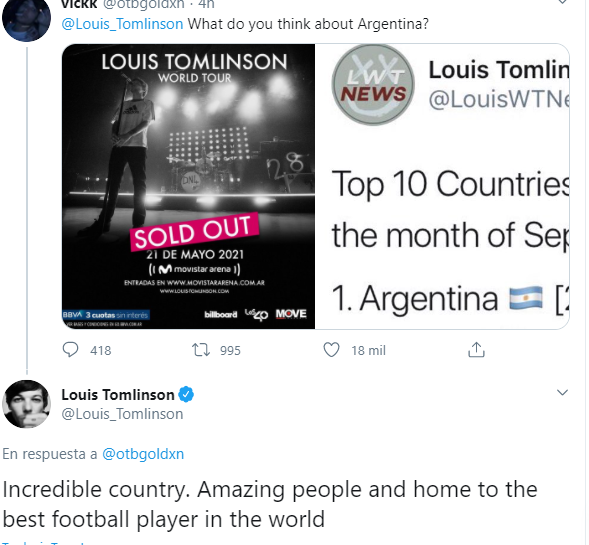The image size is (589, 545).
Task: Open the @otbgoldxn reply-to link
Action: [143, 454]
